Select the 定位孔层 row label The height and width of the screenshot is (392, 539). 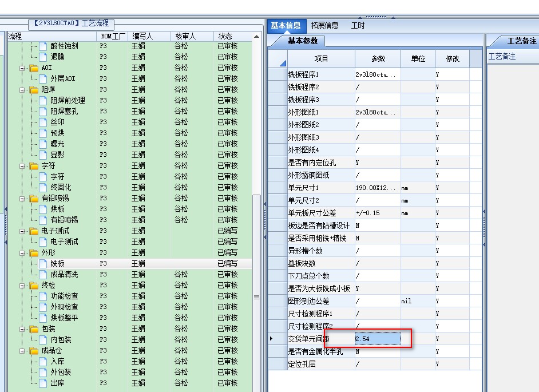tap(302, 364)
